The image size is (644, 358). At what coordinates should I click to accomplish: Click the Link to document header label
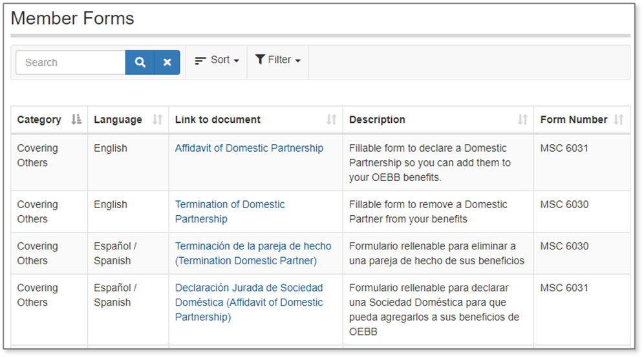218,120
